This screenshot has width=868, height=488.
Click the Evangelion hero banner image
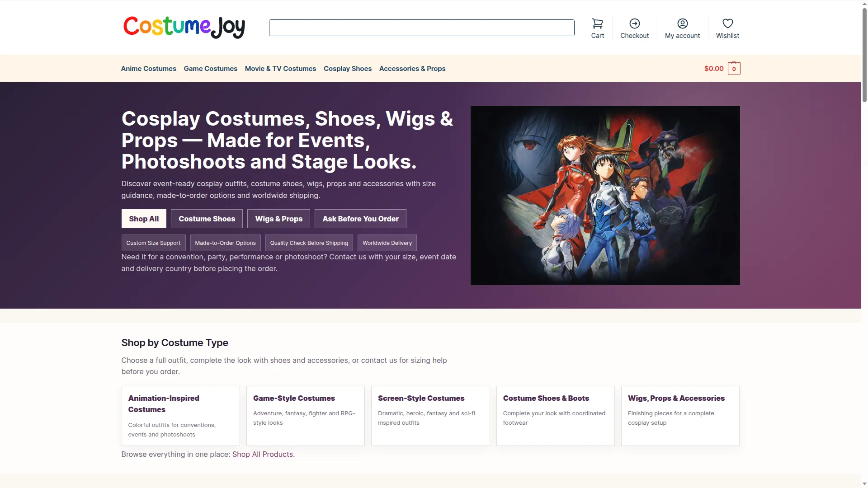pos(605,195)
